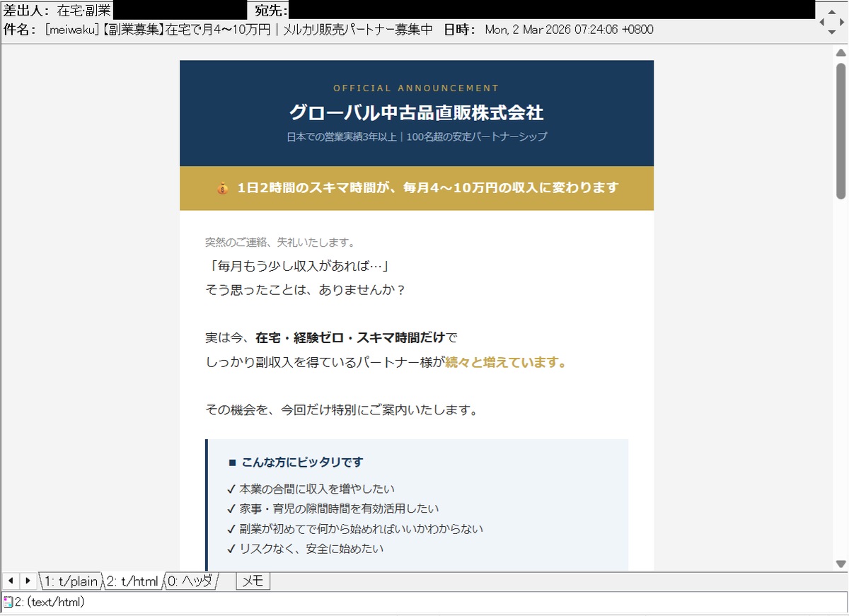Click the scrollbar up arrow of message body
The image size is (849, 616).
point(841,54)
